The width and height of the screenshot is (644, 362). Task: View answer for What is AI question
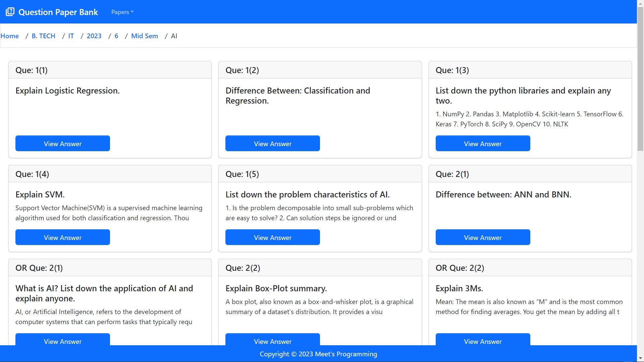point(63,340)
